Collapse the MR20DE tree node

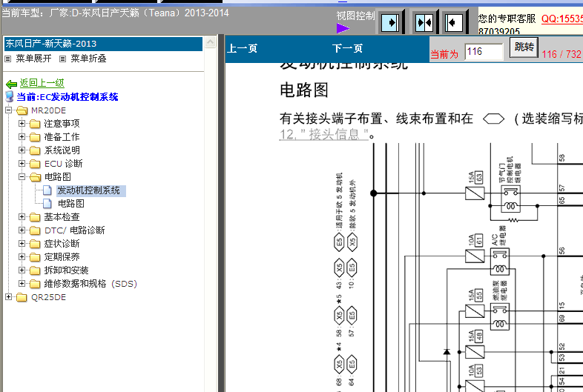(9, 110)
